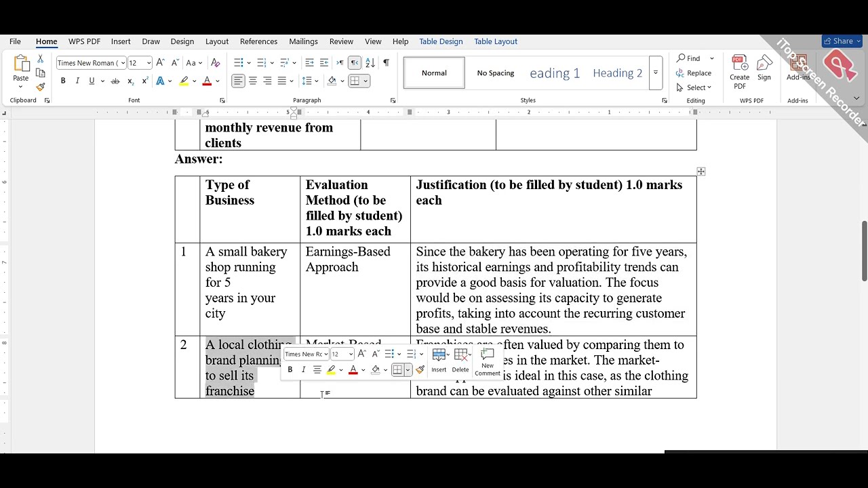Viewport: 868px width, 488px height.
Task: Open the References tab
Action: point(258,41)
